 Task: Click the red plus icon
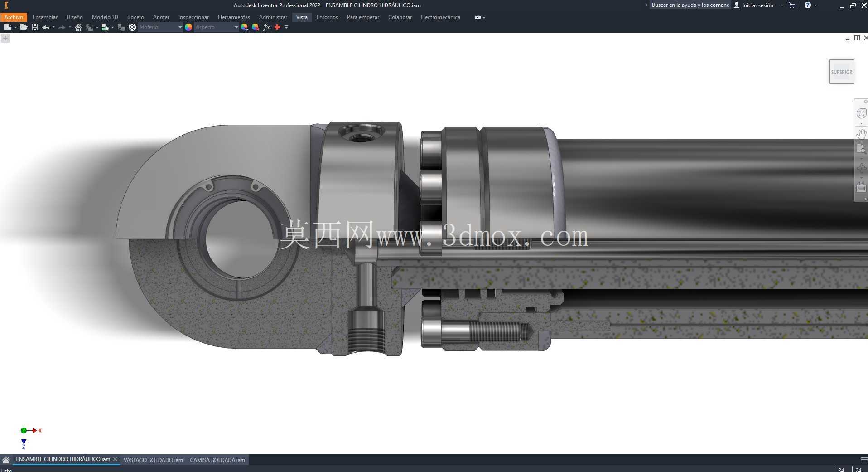(x=277, y=27)
